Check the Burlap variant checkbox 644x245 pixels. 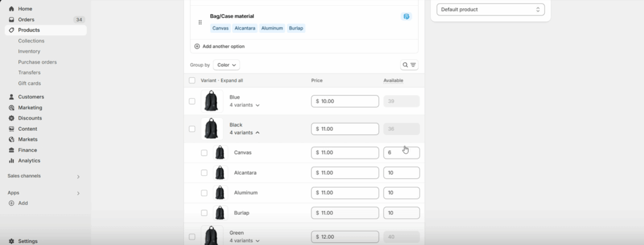[204, 213]
